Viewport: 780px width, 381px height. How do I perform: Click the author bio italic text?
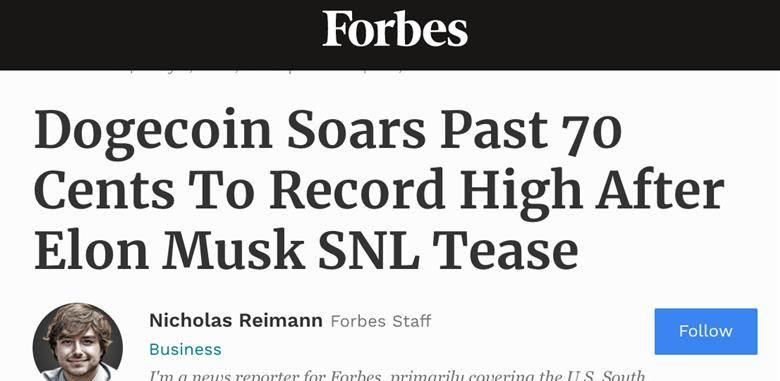click(397, 375)
